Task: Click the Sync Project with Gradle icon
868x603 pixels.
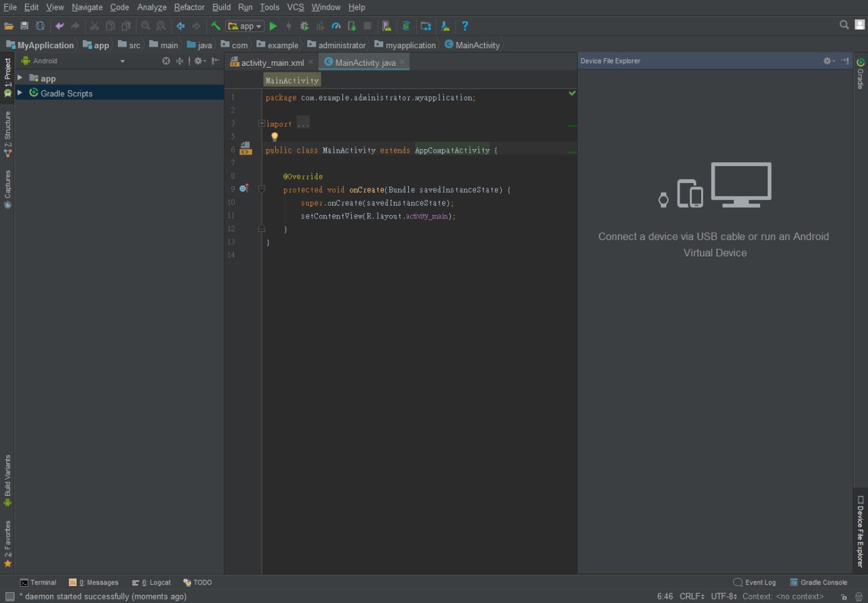Action: click(406, 26)
